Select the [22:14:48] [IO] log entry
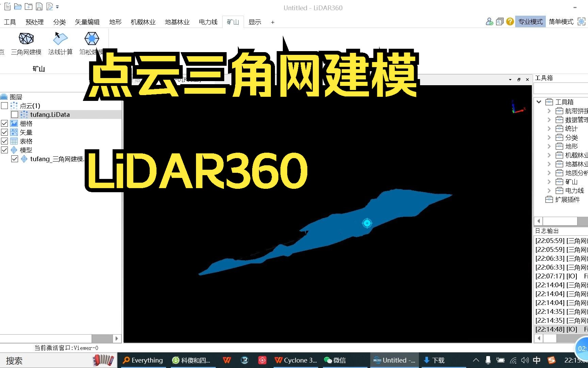Viewport: 588px width, 368px height. [x=561, y=329]
